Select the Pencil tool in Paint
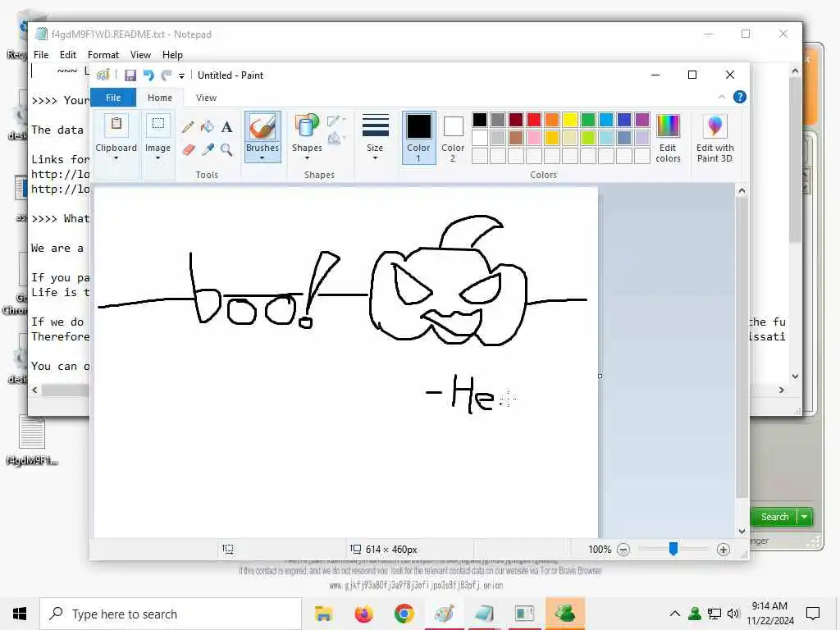Viewport: 840px width, 630px height. [188, 127]
